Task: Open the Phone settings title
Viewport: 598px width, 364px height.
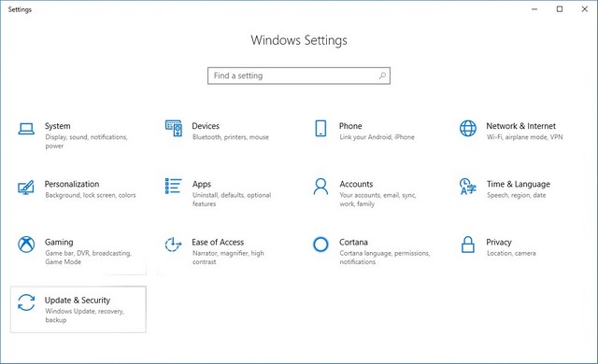Action: click(x=350, y=126)
